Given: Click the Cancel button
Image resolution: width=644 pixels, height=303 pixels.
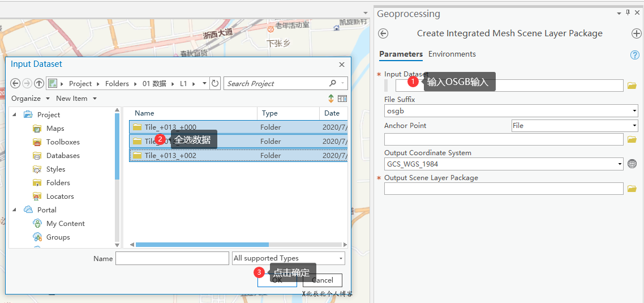Looking at the screenshot, I should pyautogui.click(x=322, y=280).
